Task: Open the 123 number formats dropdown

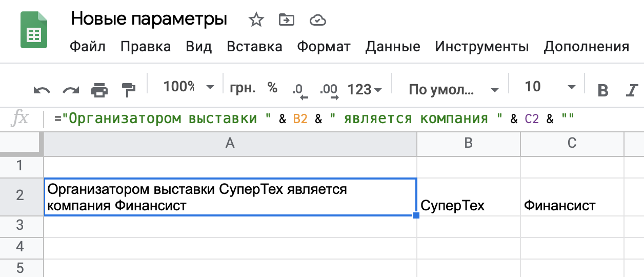Action: click(x=365, y=90)
